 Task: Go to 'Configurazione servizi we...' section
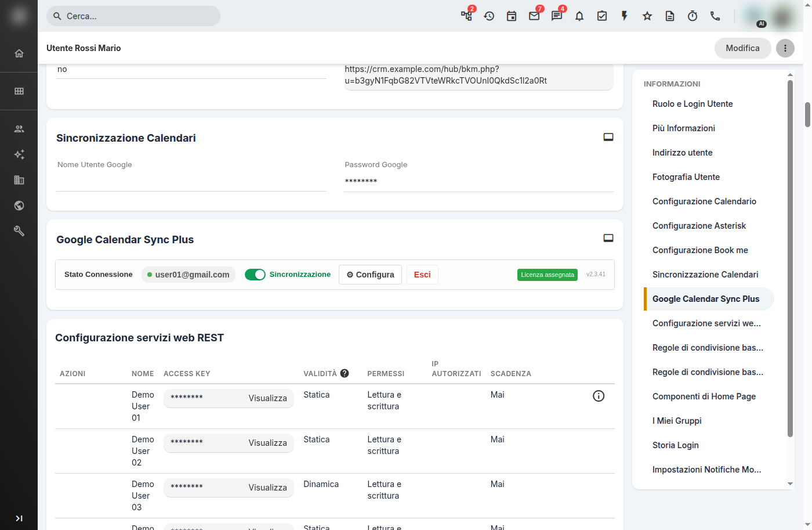(706, 323)
